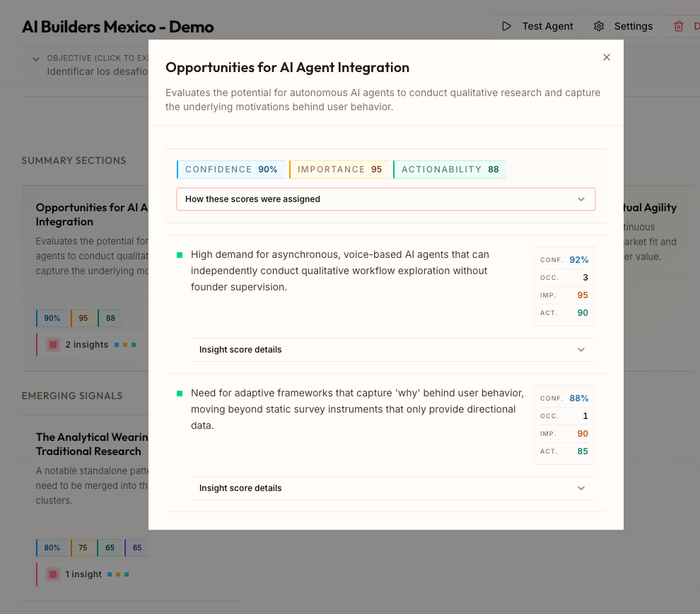
Task: Expand first Insight score details section
Action: [393, 350]
